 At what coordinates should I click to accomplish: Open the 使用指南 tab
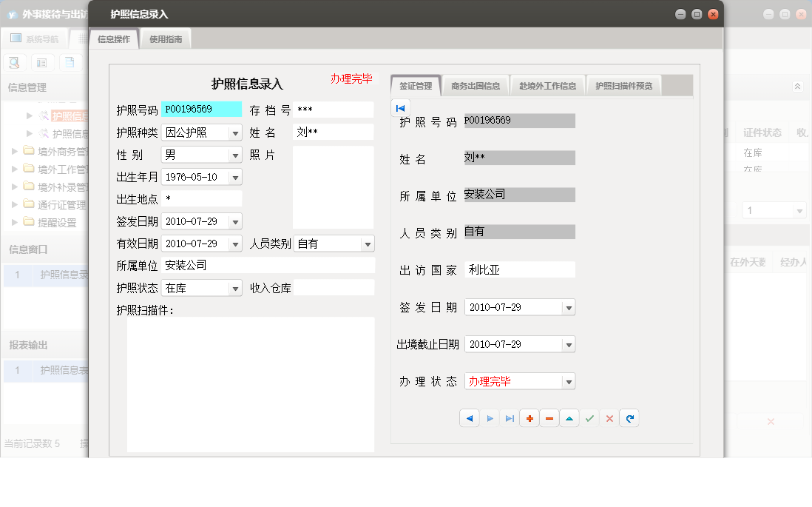(x=166, y=38)
